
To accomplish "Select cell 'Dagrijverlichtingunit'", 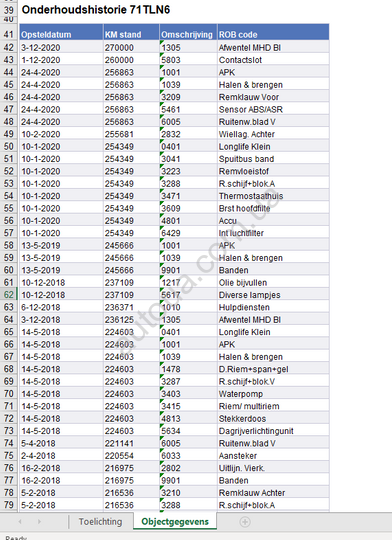I will click(x=273, y=431).
